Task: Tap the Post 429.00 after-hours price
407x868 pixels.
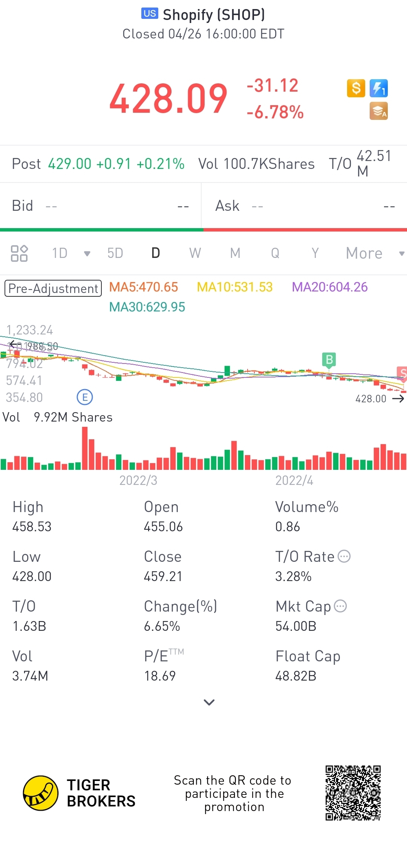Action: [x=98, y=164]
